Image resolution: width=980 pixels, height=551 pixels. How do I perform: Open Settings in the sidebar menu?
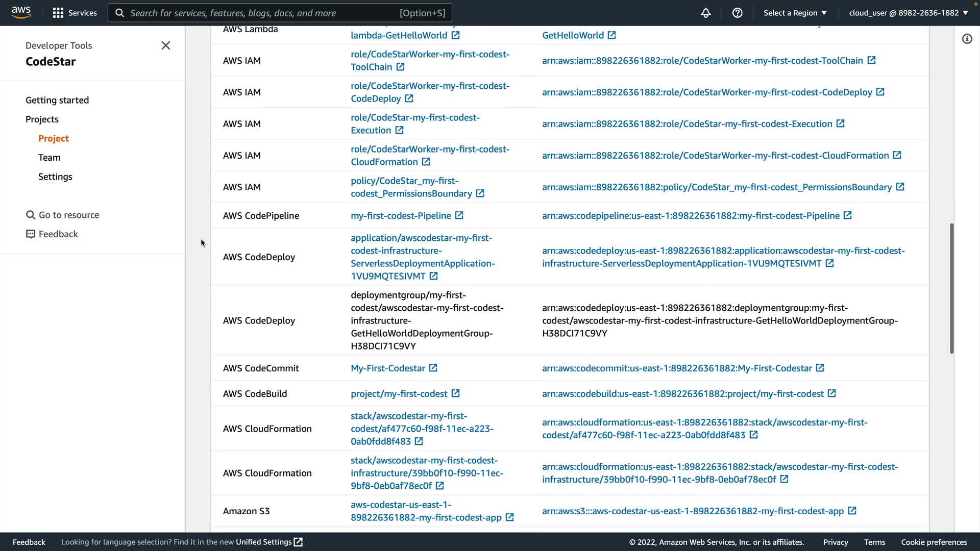coord(55,177)
